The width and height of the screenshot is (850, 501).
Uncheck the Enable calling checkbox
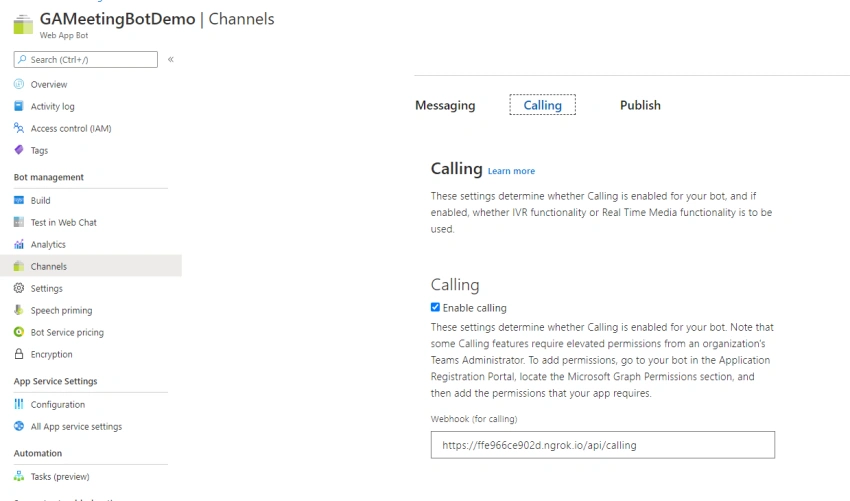click(435, 307)
